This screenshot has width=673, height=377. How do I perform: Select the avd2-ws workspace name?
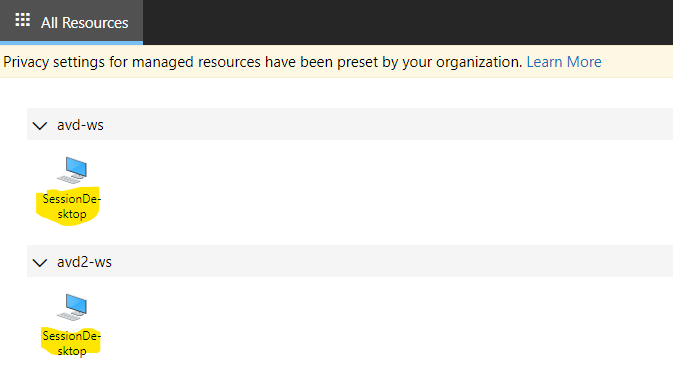point(84,262)
